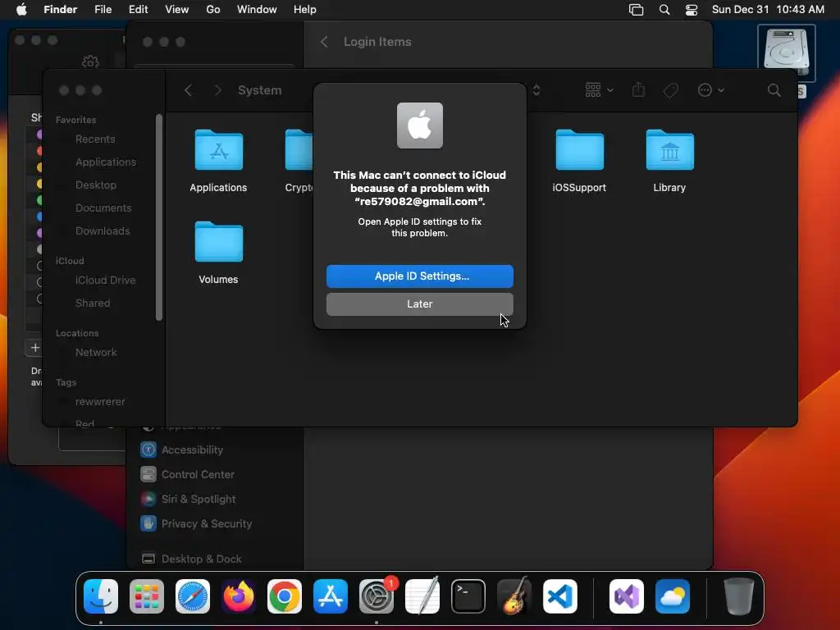Open Control Center in menu bar
The width and height of the screenshot is (840, 630).
click(692, 10)
